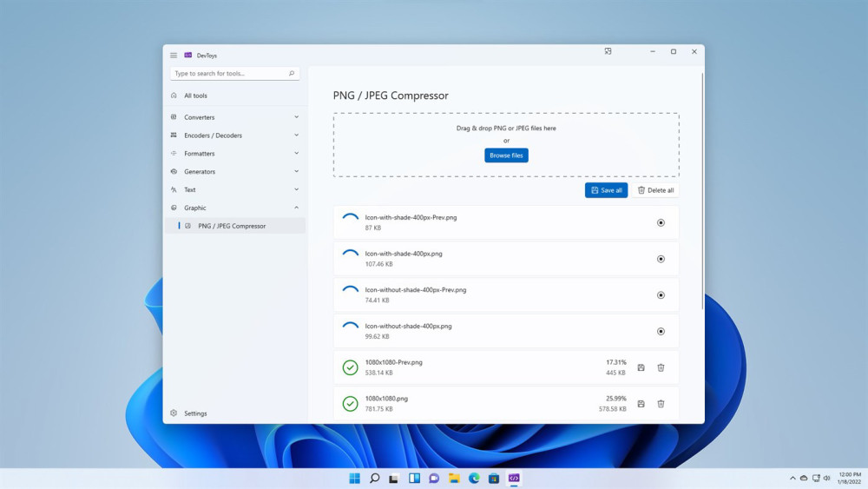The width and height of the screenshot is (868, 489).
Task: Remove 1080x1080-Prev.png using its trash icon
Action: (x=661, y=367)
